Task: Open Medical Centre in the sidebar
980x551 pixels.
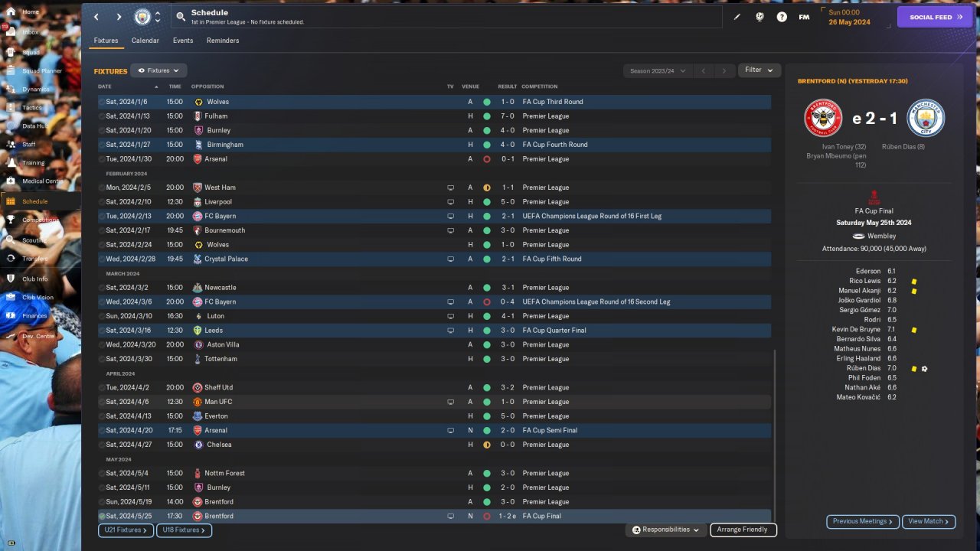Action: (x=43, y=181)
